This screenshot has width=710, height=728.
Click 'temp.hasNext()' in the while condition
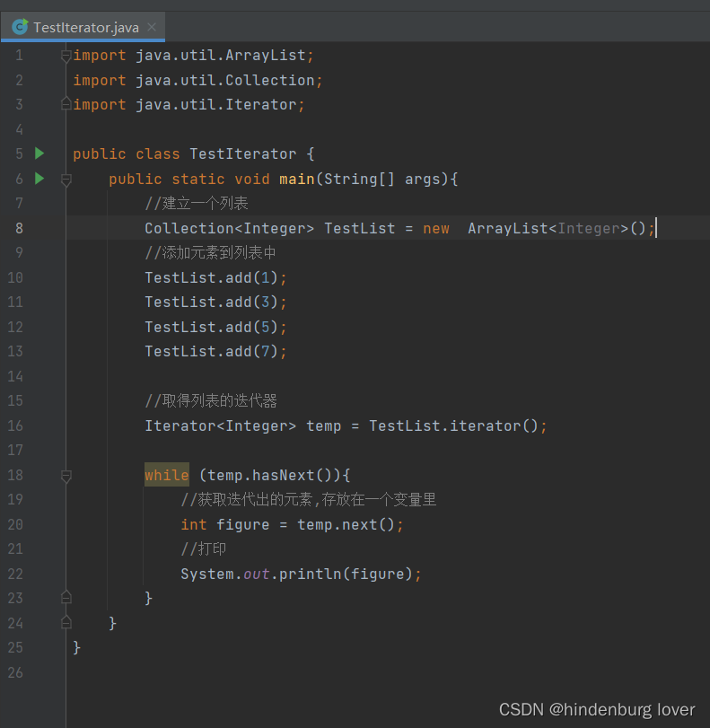click(270, 475)
